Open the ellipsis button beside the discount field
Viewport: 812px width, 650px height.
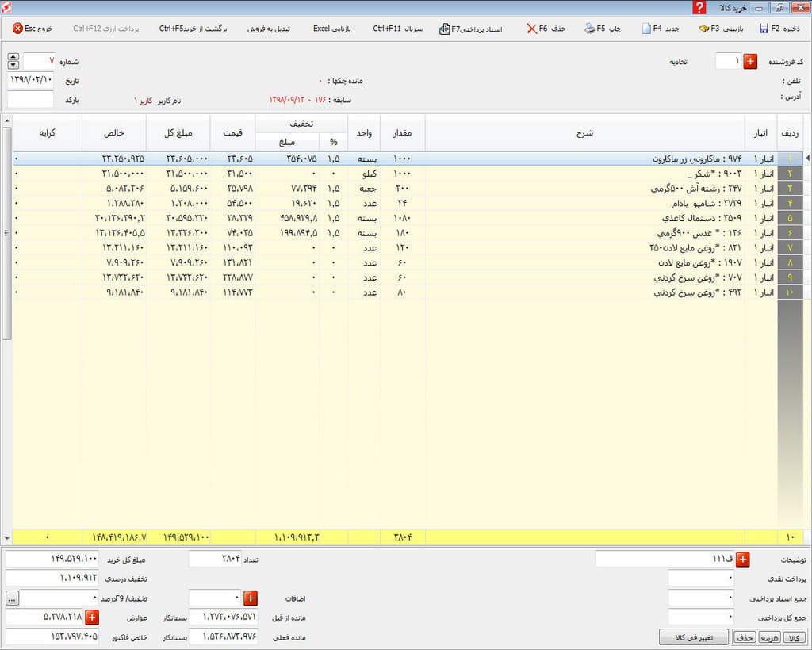13,598
